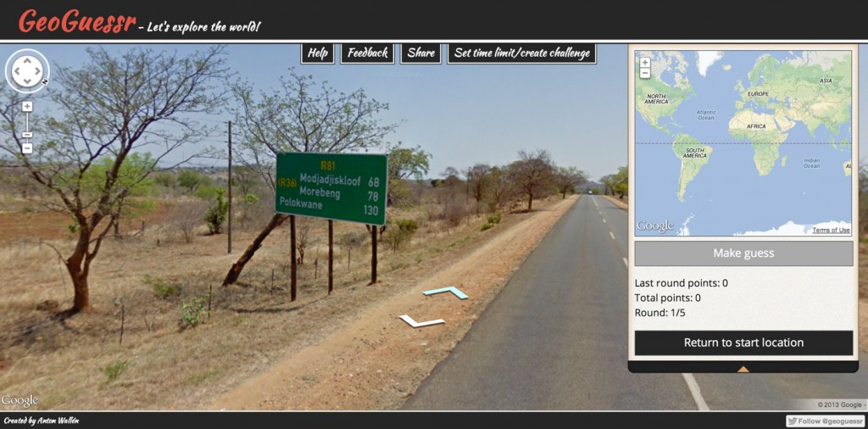Click the Follow @geoguessr Twitter button

point(825,421)
